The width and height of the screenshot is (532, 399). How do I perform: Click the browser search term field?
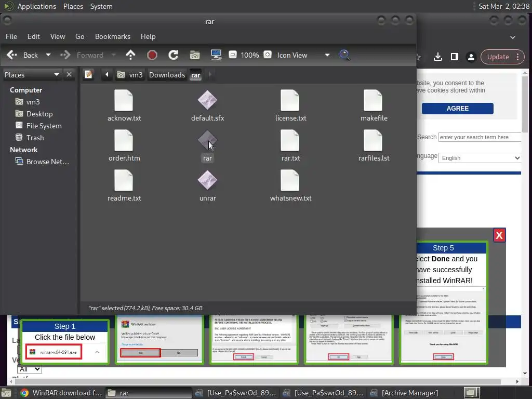pos(480,137)
